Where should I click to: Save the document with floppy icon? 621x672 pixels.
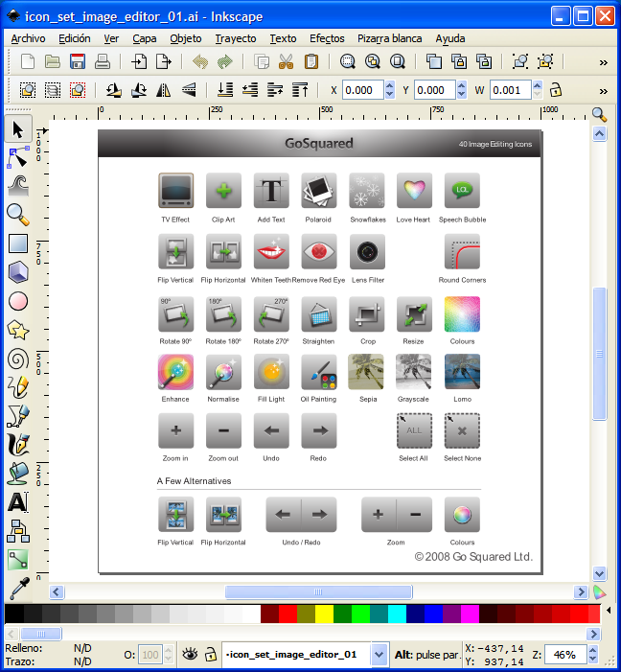click(x=77, y=61)
